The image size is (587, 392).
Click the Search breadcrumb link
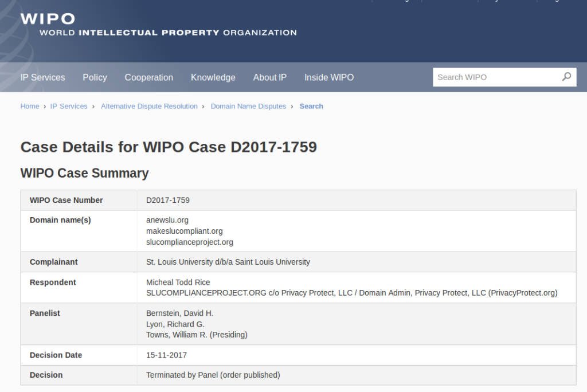point(311,106)
